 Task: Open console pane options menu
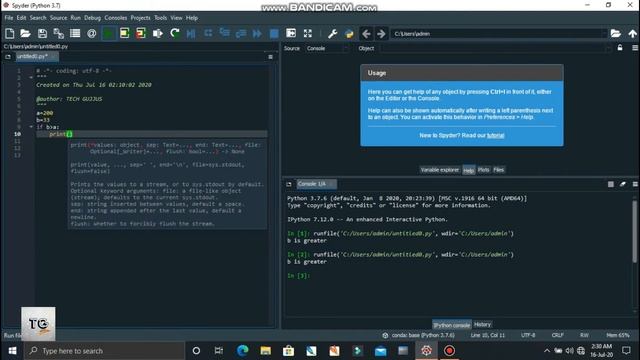[x=635, y=184]
